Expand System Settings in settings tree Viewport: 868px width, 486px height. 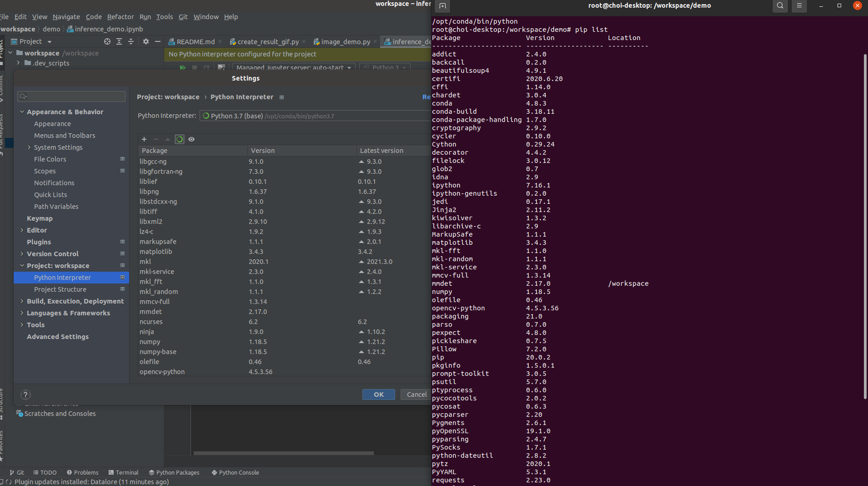29,147
